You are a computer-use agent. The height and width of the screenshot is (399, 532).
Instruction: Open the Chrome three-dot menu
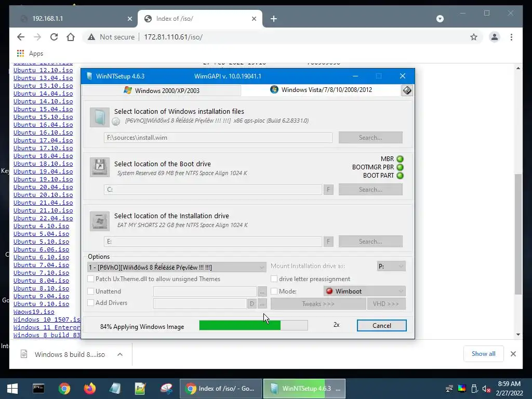(x=511, y=37)
